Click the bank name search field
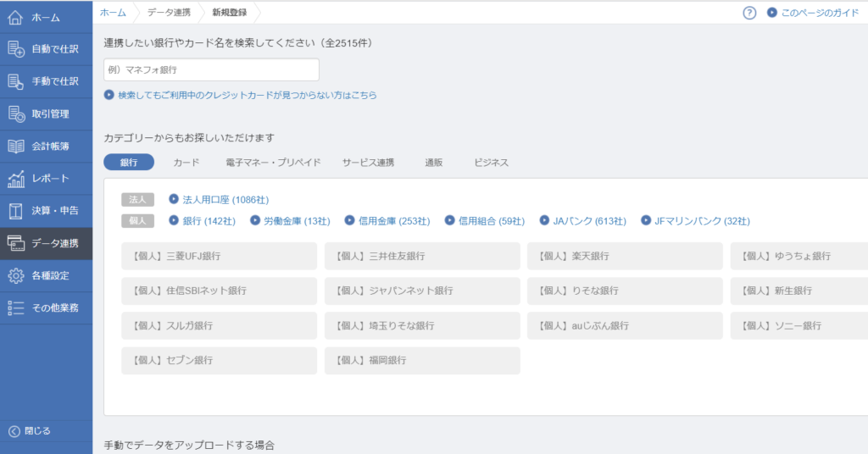This screenshot has width=868, height=454. click(x=211, y=69)
